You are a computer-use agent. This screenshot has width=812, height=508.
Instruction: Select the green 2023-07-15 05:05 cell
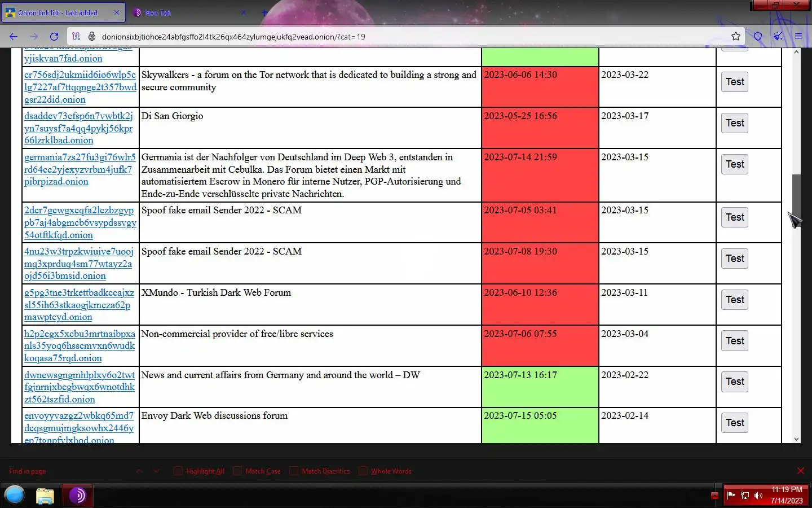click(540, 426)
